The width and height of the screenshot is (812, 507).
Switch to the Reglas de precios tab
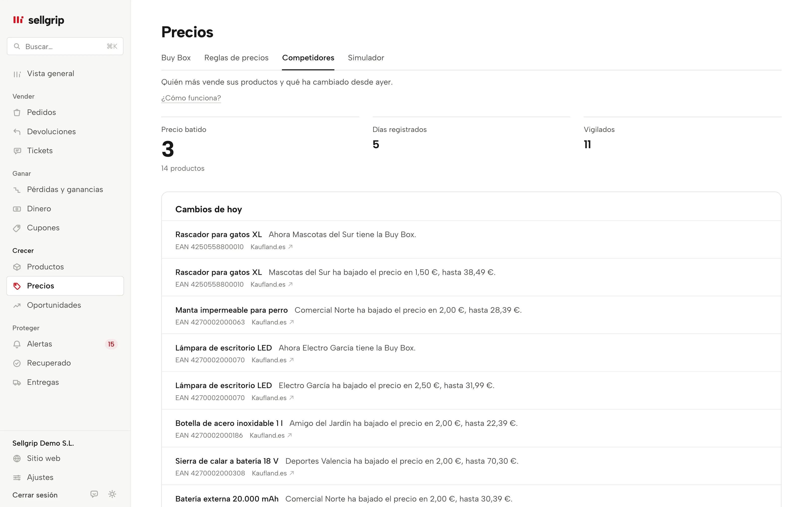coord(236,58)
